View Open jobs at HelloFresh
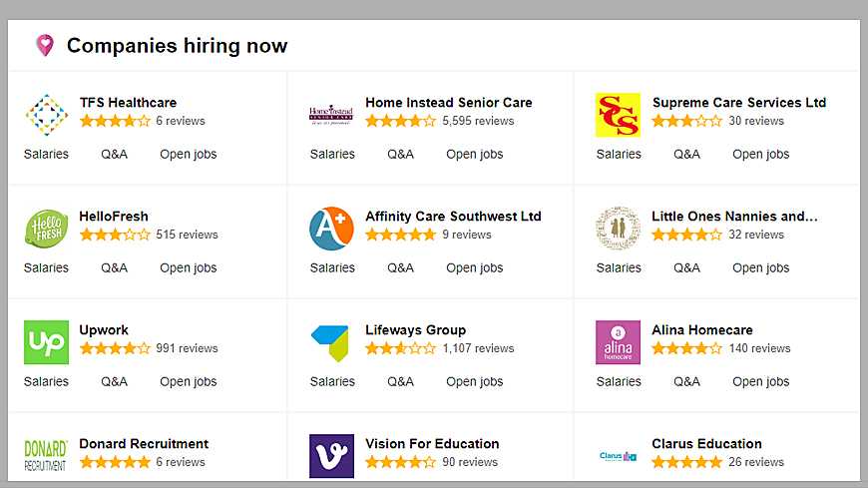868x488 pixels. point(188,268)
